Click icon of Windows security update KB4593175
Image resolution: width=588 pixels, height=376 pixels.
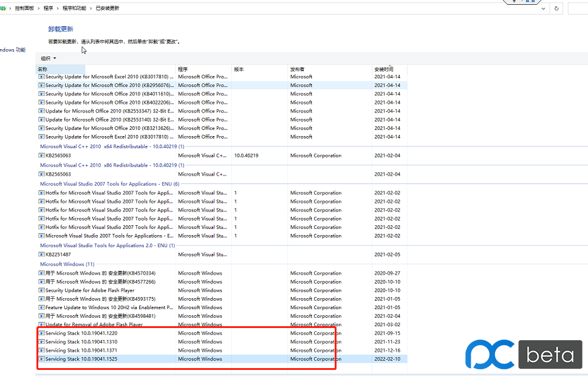(x=42, y=299)
